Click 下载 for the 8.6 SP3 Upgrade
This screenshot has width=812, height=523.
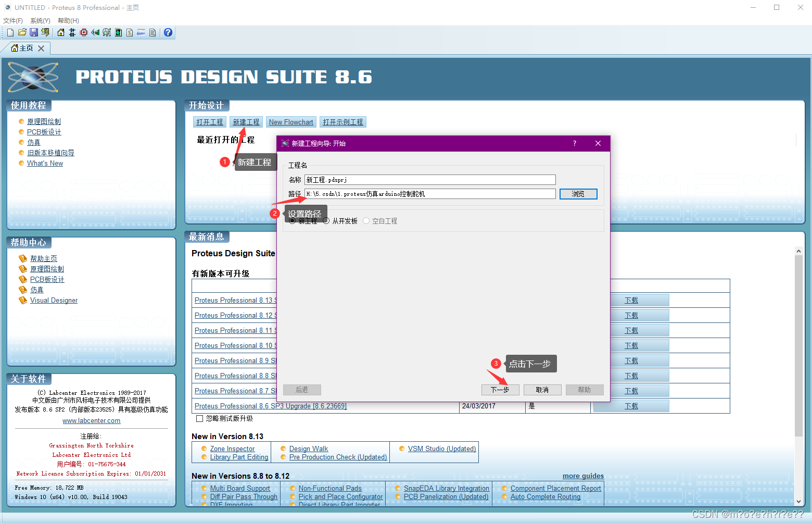631,406
